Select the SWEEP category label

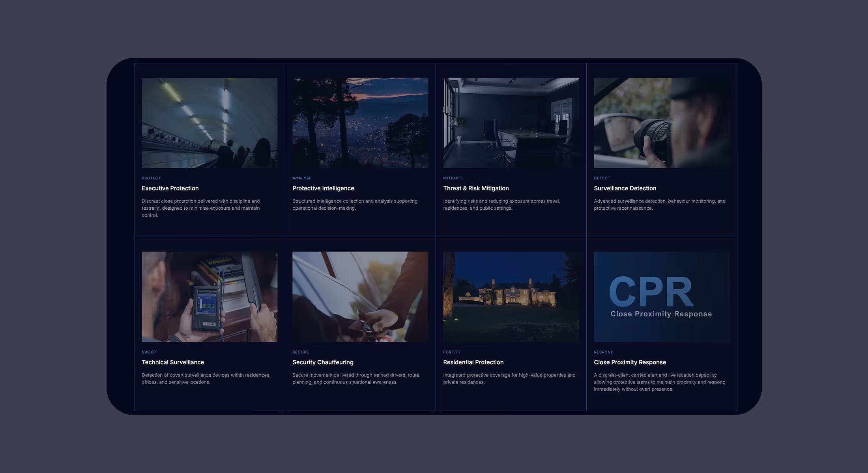tap(149, 352)
